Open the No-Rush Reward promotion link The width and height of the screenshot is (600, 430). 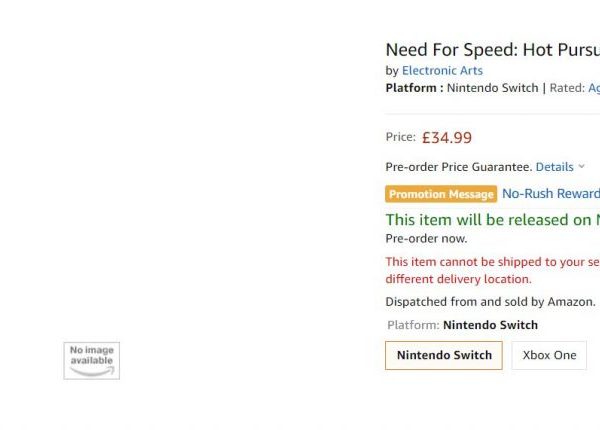point(551,194)
